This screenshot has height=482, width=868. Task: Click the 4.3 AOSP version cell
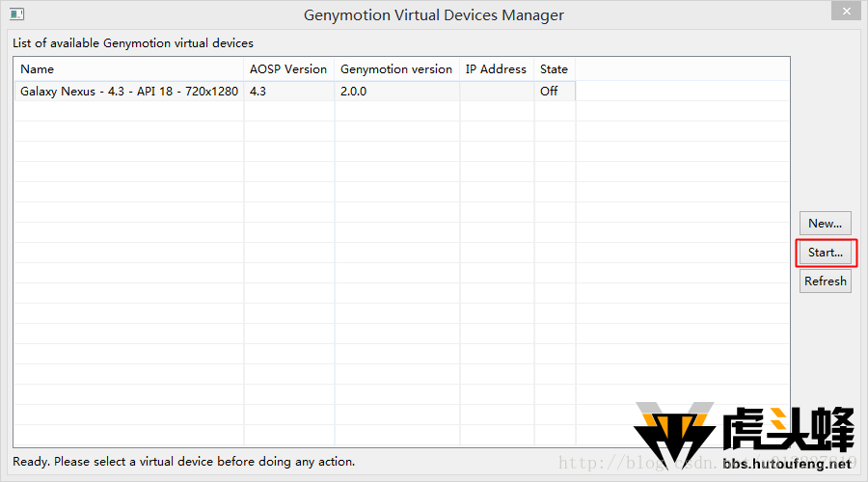tap(289, 92)
